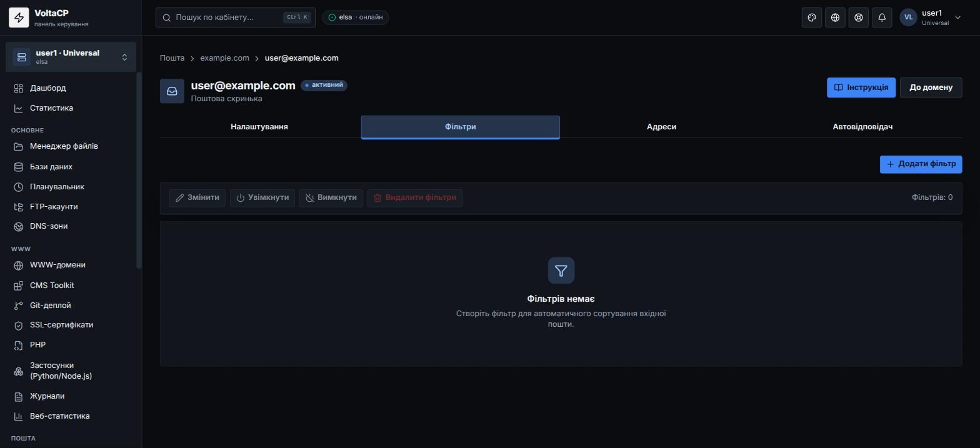The height and width of the screenshot is (448, 980).
Task: Expand the user1 · Universal account switcher
Action: (x=71, y=57)
